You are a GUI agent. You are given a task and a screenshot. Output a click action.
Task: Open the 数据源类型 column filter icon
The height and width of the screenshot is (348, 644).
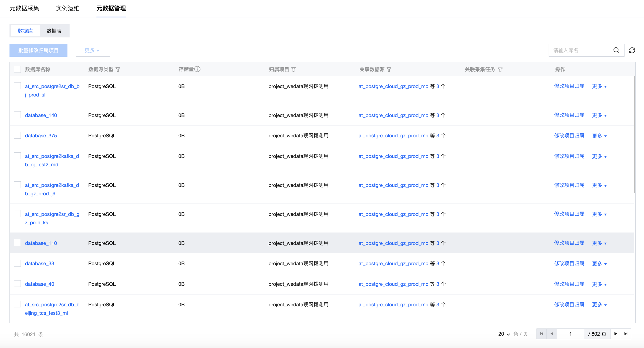118,70
